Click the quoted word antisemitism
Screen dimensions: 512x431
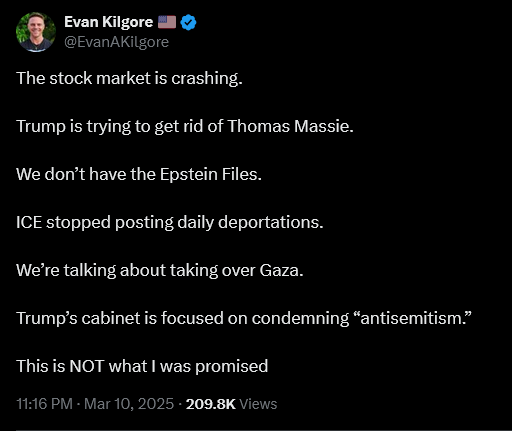[x=412, y=318]
